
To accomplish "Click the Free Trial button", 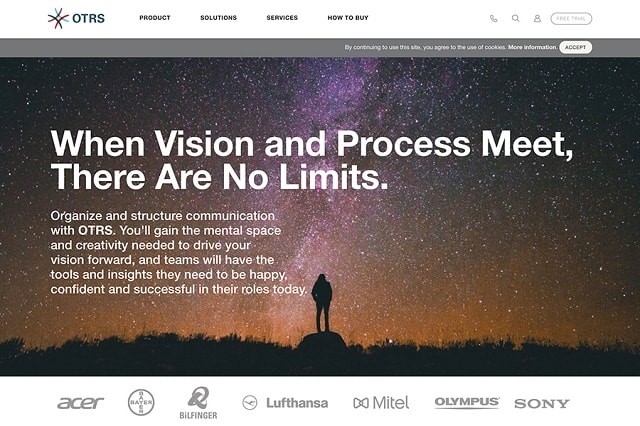I will [x=571, y=18].
